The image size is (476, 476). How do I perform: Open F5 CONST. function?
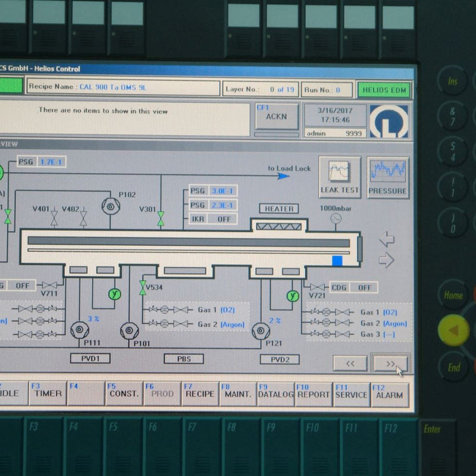(124, 393)
